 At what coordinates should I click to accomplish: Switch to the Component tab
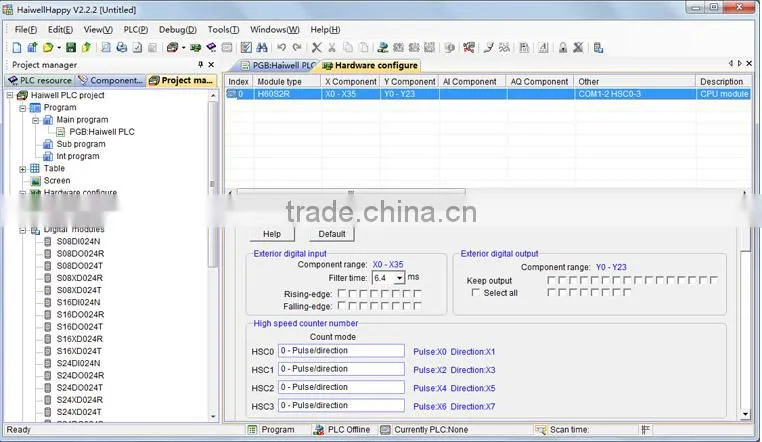pyautogui.click(x=111, y=81)
